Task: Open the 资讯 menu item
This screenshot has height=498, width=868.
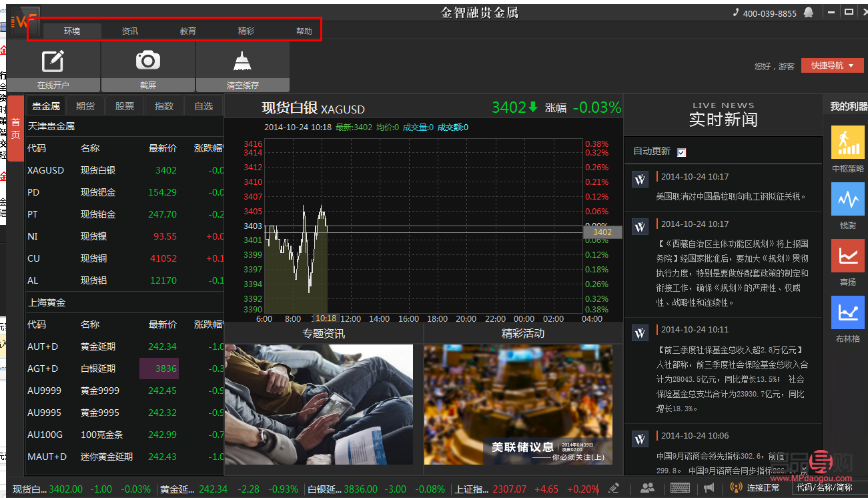Action: pyautogui.click(x=129, y=30)
